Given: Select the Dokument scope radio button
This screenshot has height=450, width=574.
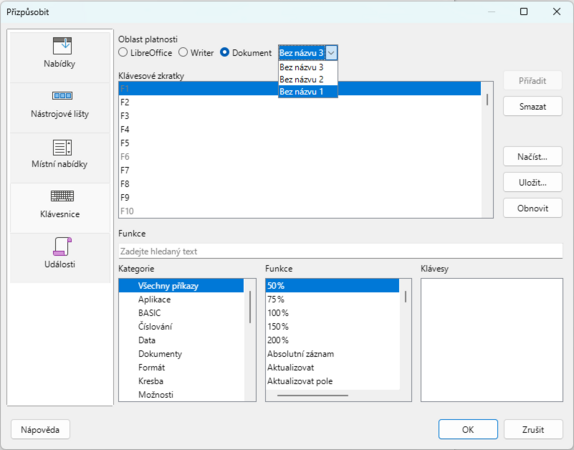Looking at the screenshot, I should (x=224, y=53).
